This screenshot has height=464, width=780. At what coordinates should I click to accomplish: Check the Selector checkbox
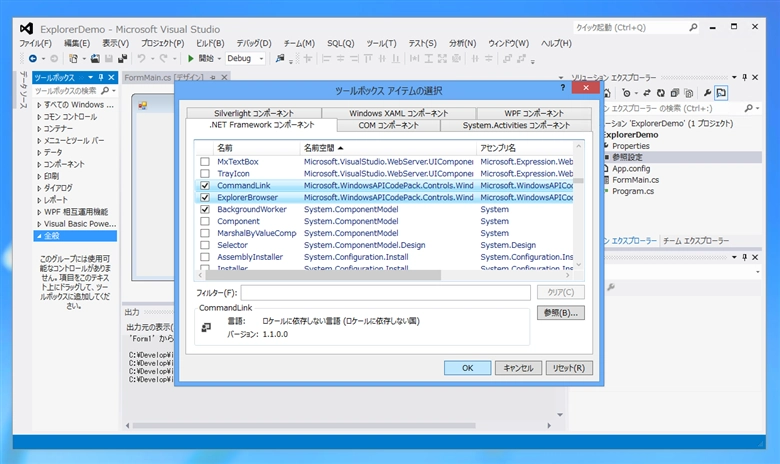point(205,245)
